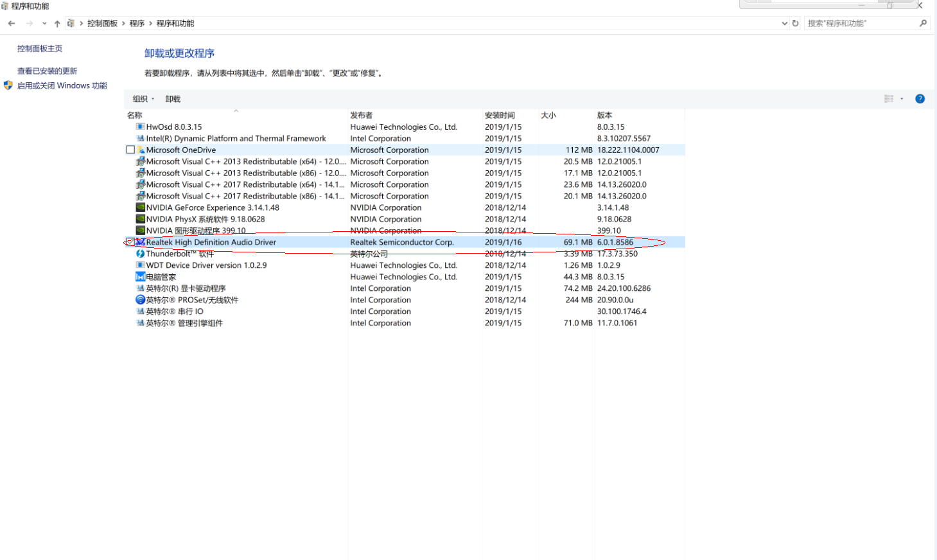Click the Thunderbolt software icon
Screen dimensions: 937x560
pyautogui.click(x=140, y=254)
